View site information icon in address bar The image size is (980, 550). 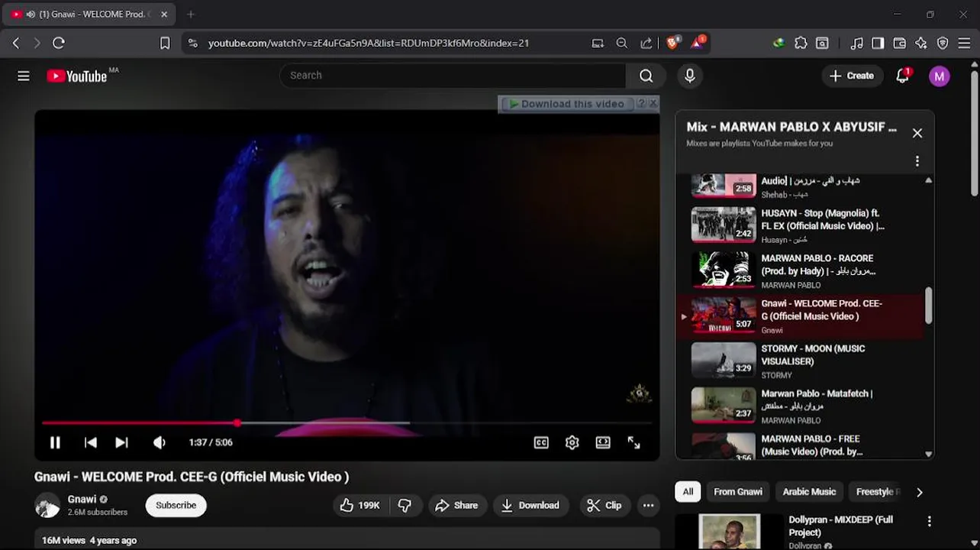click(192, 44)
